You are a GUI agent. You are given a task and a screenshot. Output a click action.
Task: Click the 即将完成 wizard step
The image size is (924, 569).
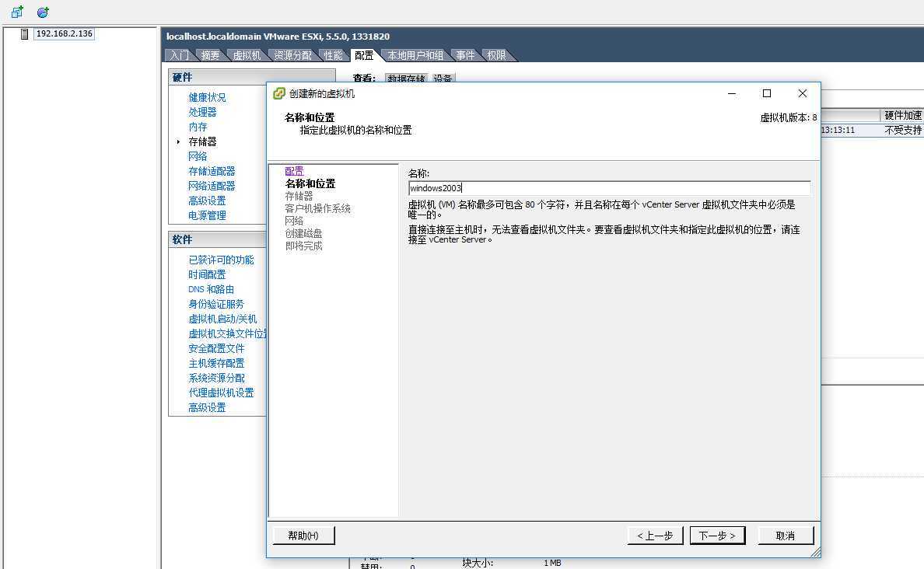[303, 246]
